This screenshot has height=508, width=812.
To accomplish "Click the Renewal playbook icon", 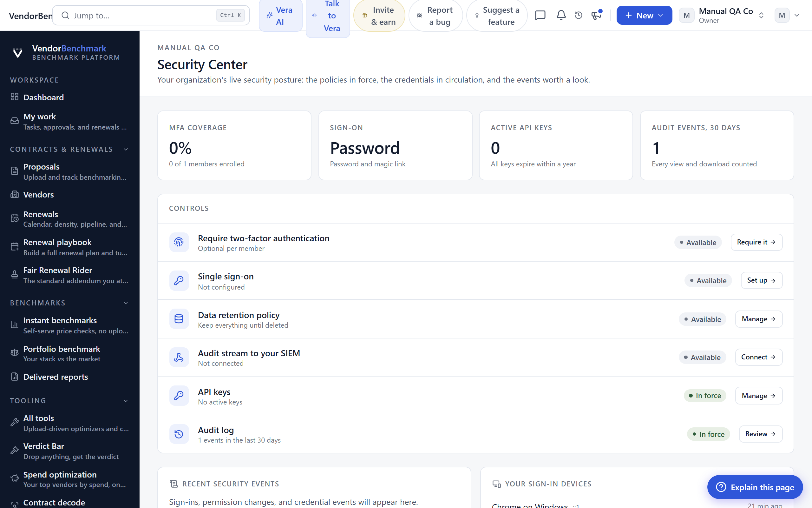I will coord(14,247).
